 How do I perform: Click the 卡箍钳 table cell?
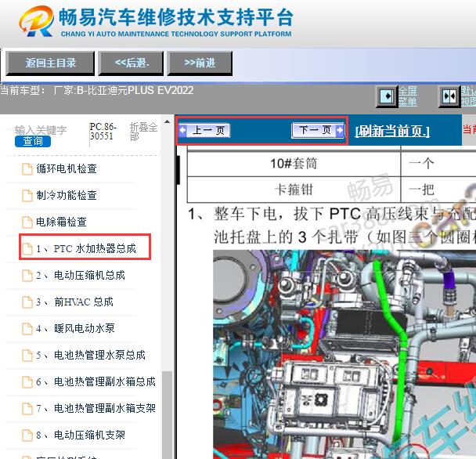[x=294, y=190]
